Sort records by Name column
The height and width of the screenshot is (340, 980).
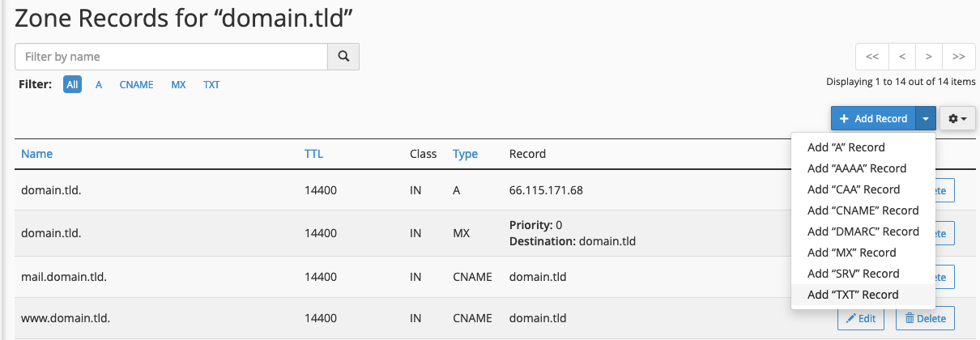click(36, 154)
